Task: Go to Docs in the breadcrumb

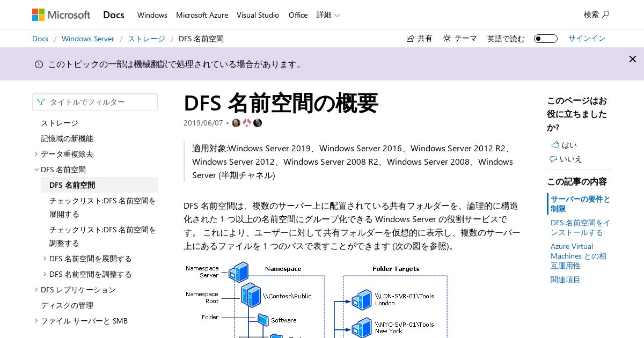Action: click(40, 39)
